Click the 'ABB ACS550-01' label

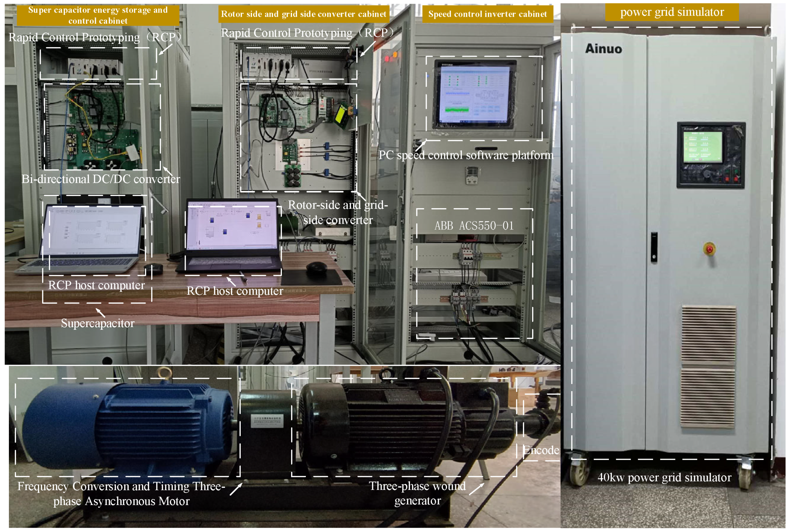474,226
